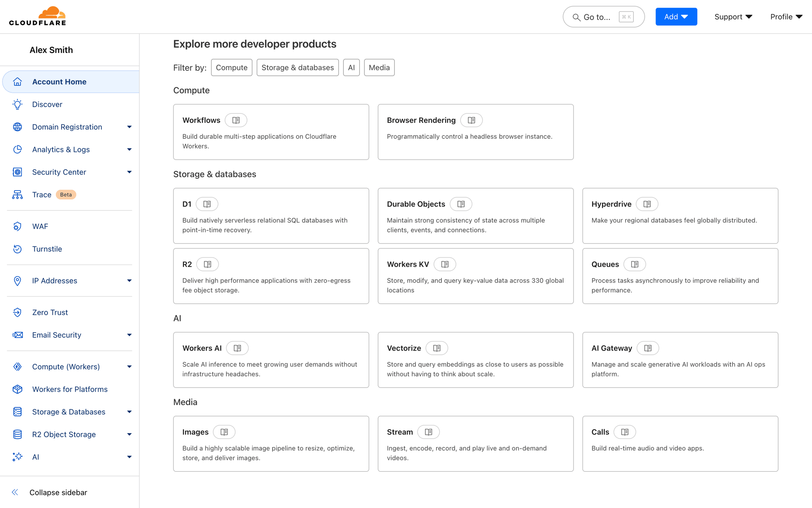Toggle the Storage & databases filter
Viewport: 812px width, 508px height.
(x=298, y=68)
